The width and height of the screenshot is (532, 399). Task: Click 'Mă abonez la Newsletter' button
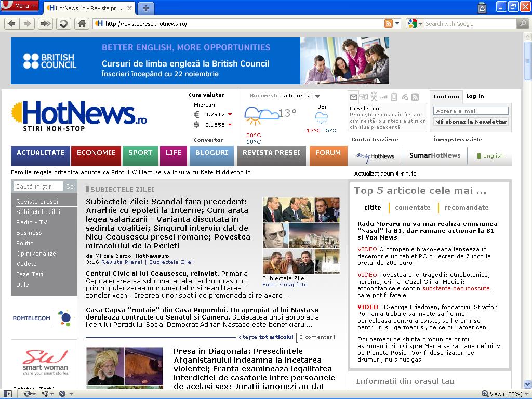[x=471, y=122]
